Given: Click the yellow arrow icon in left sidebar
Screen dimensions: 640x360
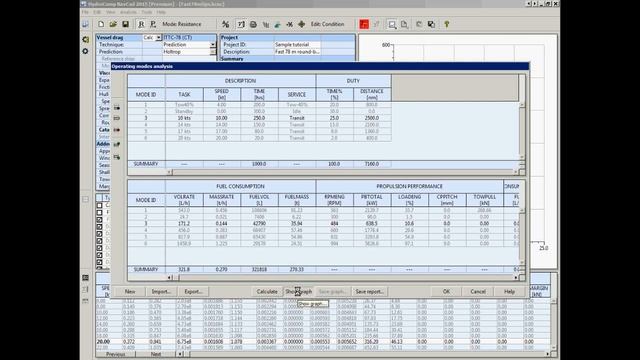Looking at the screenshot, I should click(x=86, y=40).
